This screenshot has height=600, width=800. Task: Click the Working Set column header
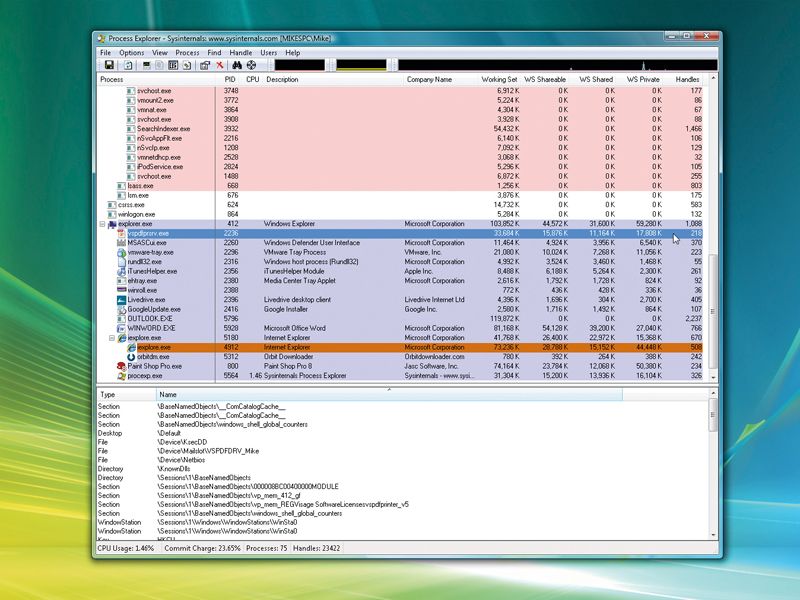click(x=500, y=80)
